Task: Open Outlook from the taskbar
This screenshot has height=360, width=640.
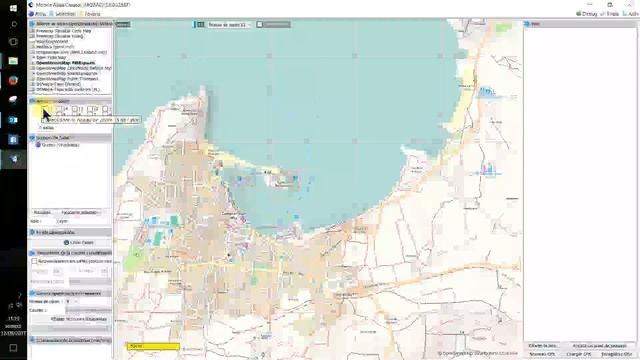Action: 13,120
